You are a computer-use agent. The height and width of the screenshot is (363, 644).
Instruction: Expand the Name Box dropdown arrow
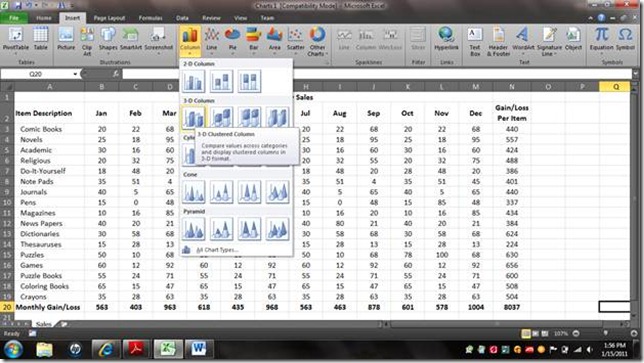point(75,74)
